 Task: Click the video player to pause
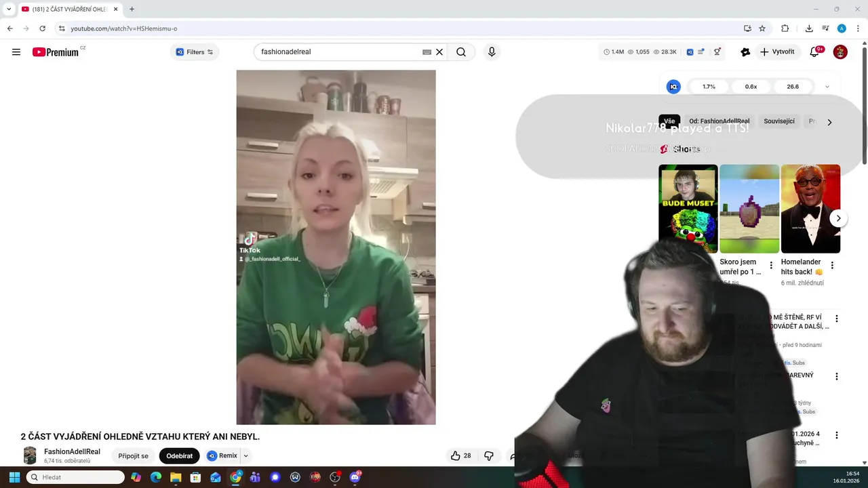(336, 247)
